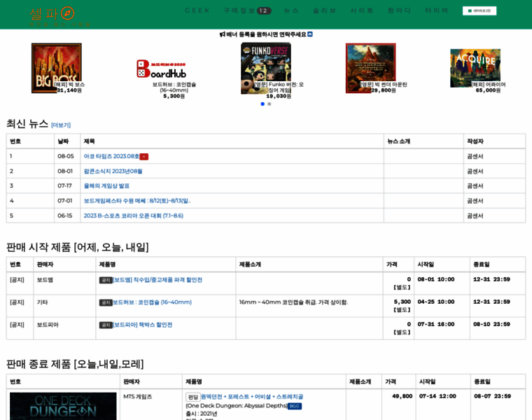Image resolution: width=532 pixels, height=420 pixels.
Task: Open the 아코 타임즈 2023.08호 news post
Action: click(111, 156)
